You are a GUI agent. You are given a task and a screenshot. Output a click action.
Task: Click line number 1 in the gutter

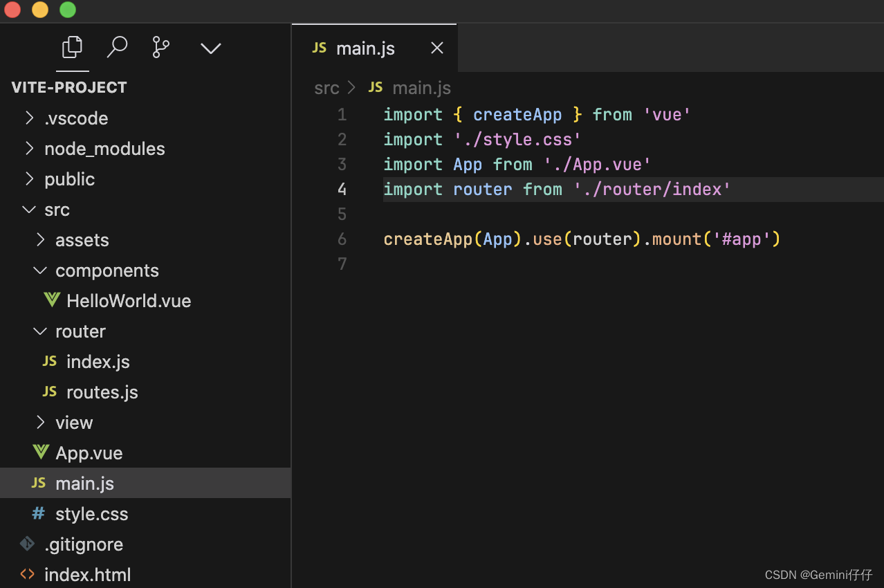[342, 114]
